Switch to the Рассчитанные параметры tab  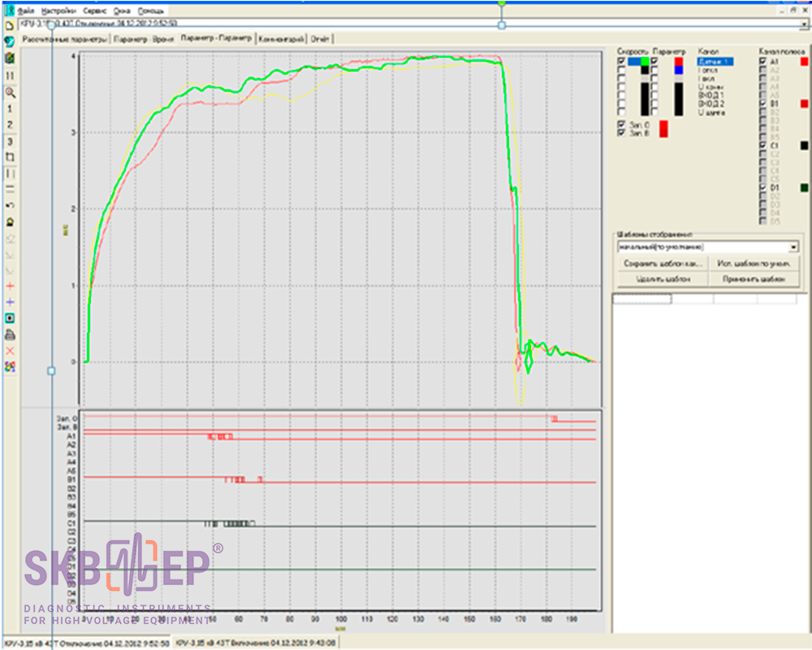(x=65, y=39)
